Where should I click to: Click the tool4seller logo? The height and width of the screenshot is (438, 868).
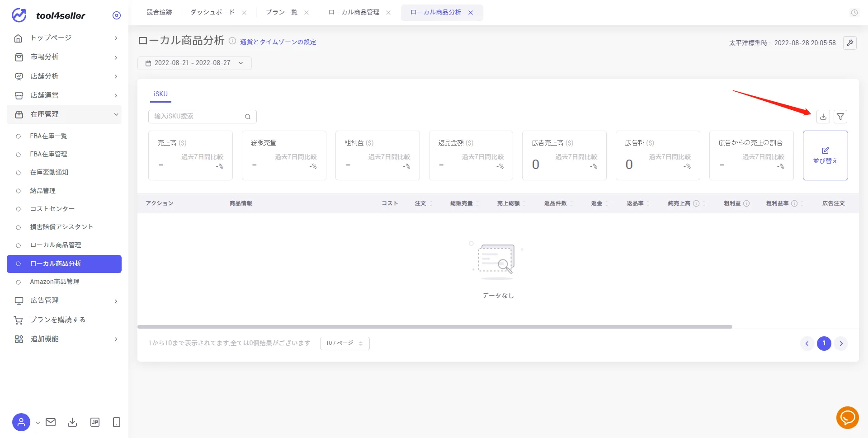(48, 15)
